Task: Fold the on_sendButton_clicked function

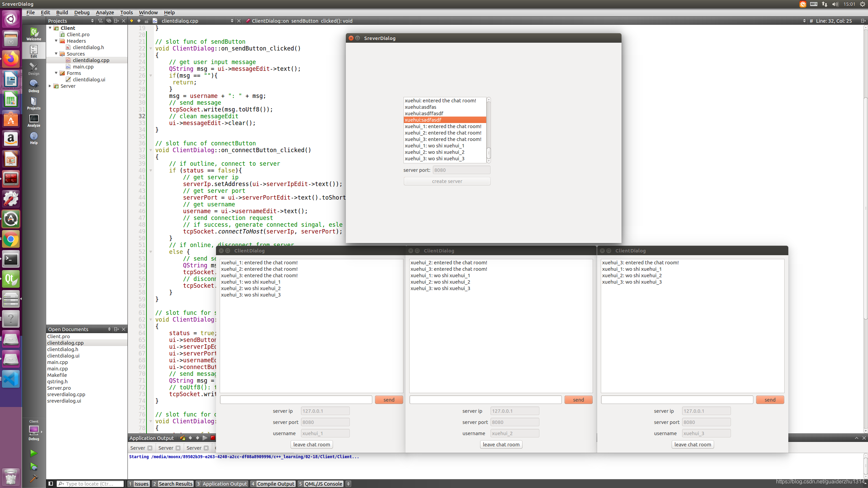Action: pyautogui.click(x=151, y=48)
